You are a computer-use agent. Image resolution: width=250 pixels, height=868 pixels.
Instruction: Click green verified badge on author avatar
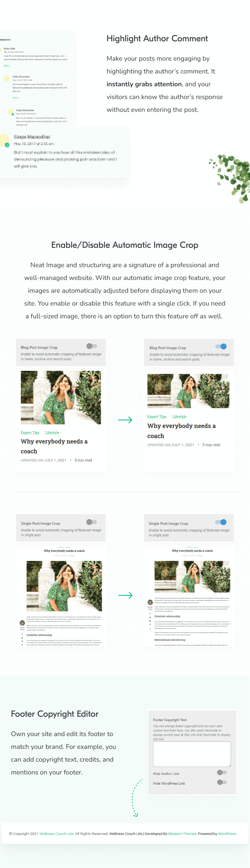click(7, 145)
